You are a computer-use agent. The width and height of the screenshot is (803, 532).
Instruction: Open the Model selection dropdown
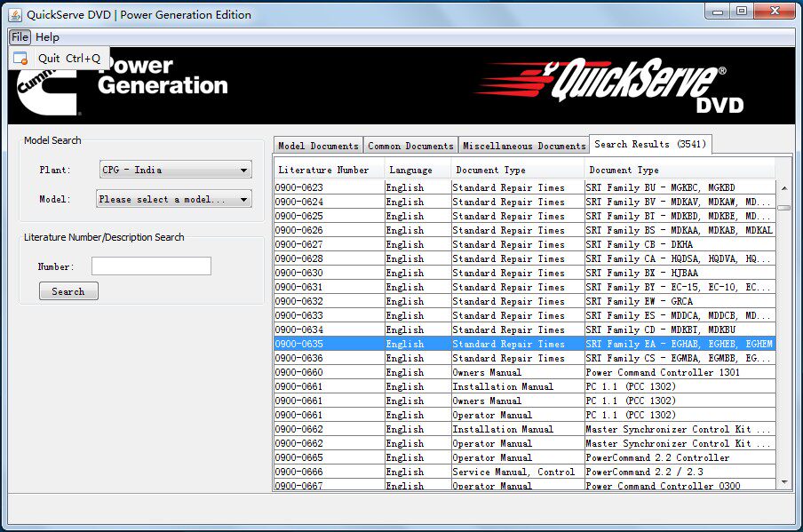[174, 199]
